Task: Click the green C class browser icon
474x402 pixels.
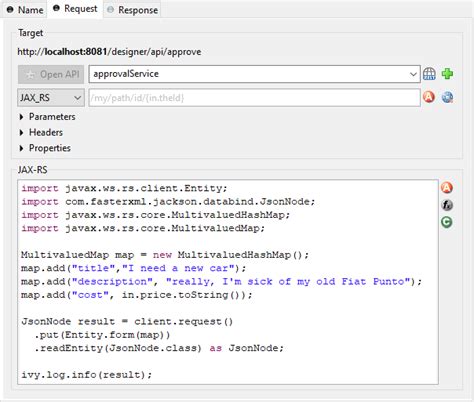Action: pos(447,222)
